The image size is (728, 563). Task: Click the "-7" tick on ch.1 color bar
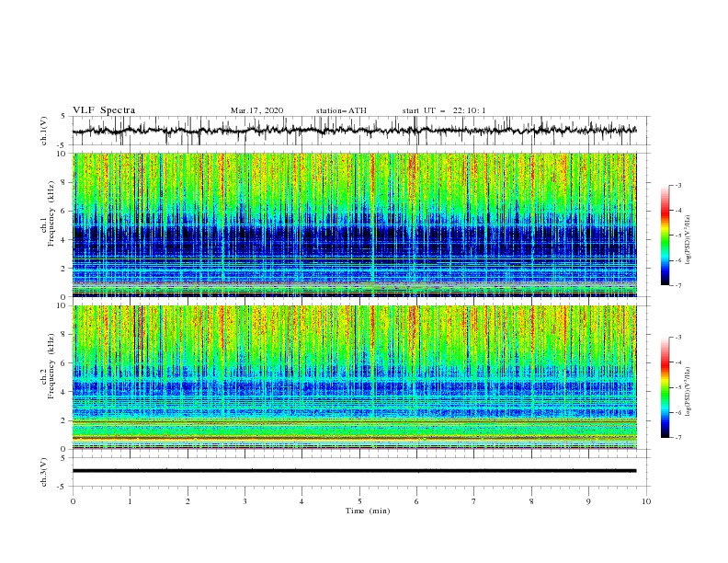(678, 285)
